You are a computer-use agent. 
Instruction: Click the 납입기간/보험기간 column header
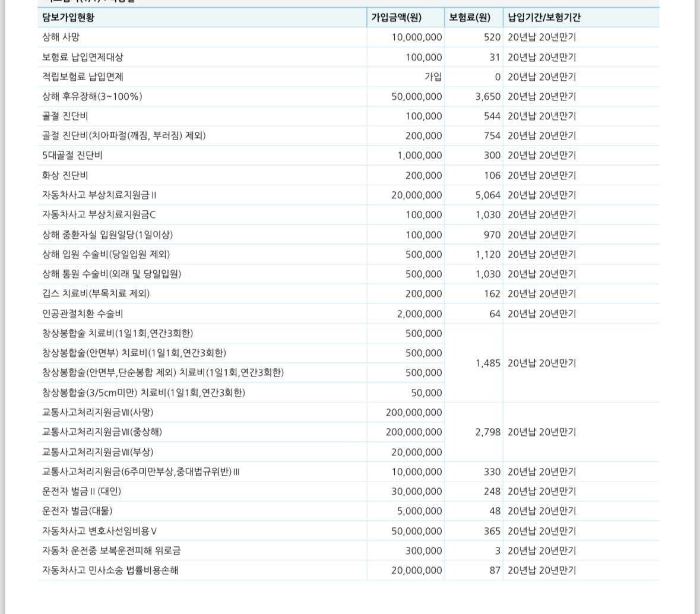544,17
